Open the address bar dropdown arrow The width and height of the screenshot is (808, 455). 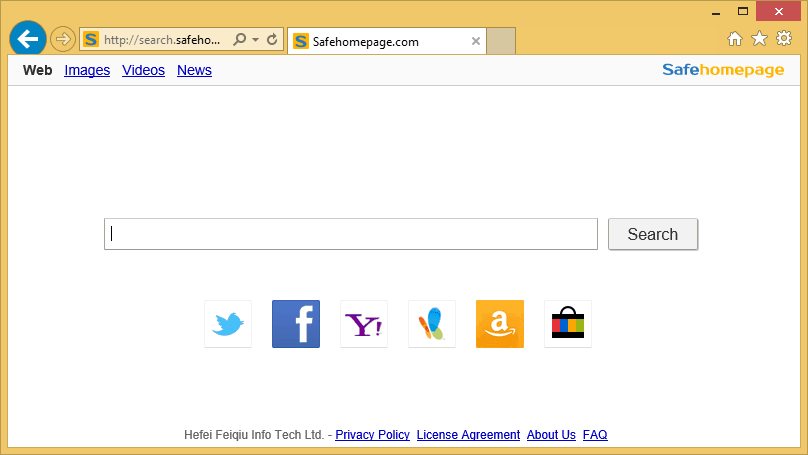(x=256, y=39)
